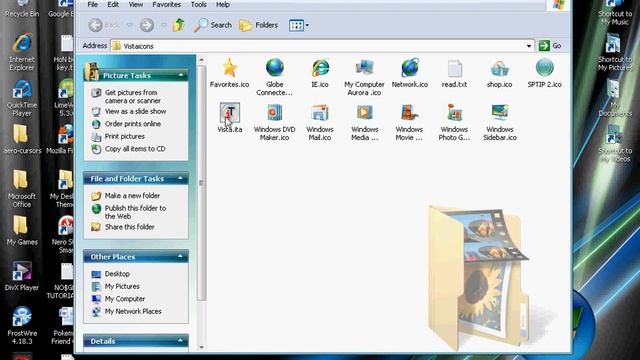
Task: Select Microsoft Office desktop folder
Action: pyautogui.click(x=21, y=189)
